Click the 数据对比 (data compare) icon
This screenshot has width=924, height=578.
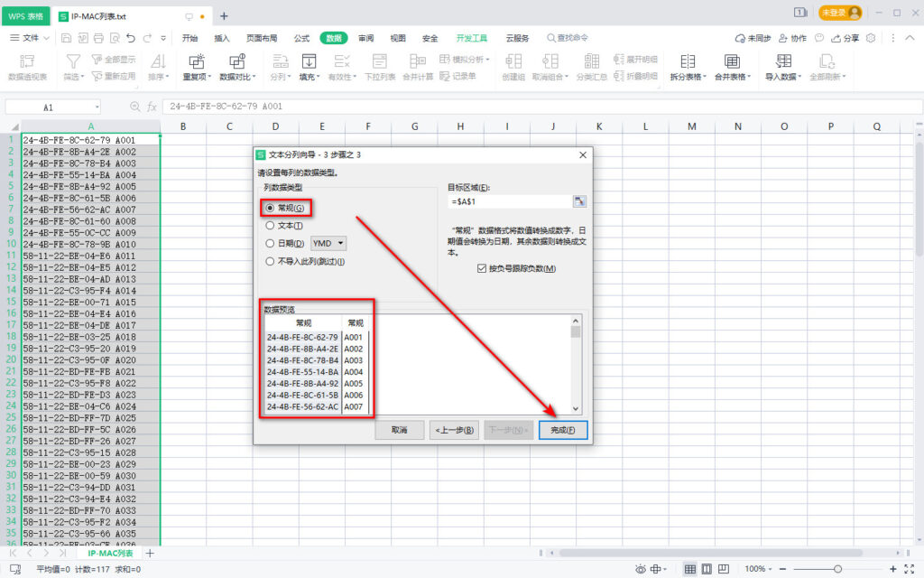tap(237, 61)
